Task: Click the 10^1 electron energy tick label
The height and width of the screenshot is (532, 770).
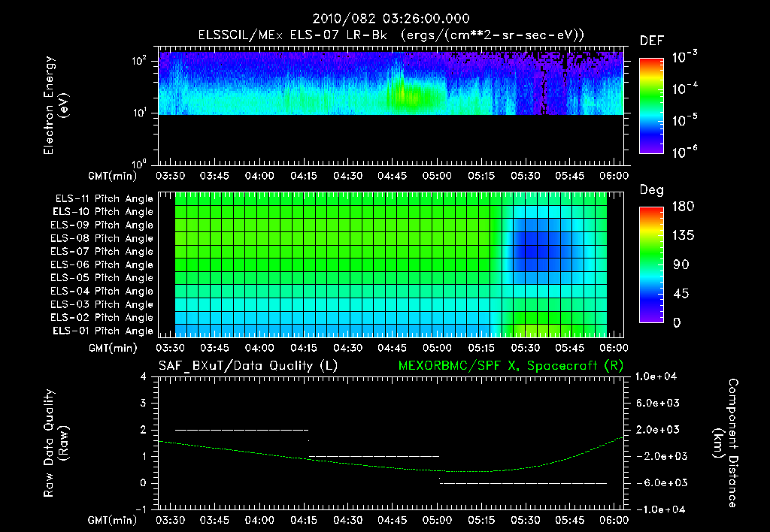Action: [139, 113]
